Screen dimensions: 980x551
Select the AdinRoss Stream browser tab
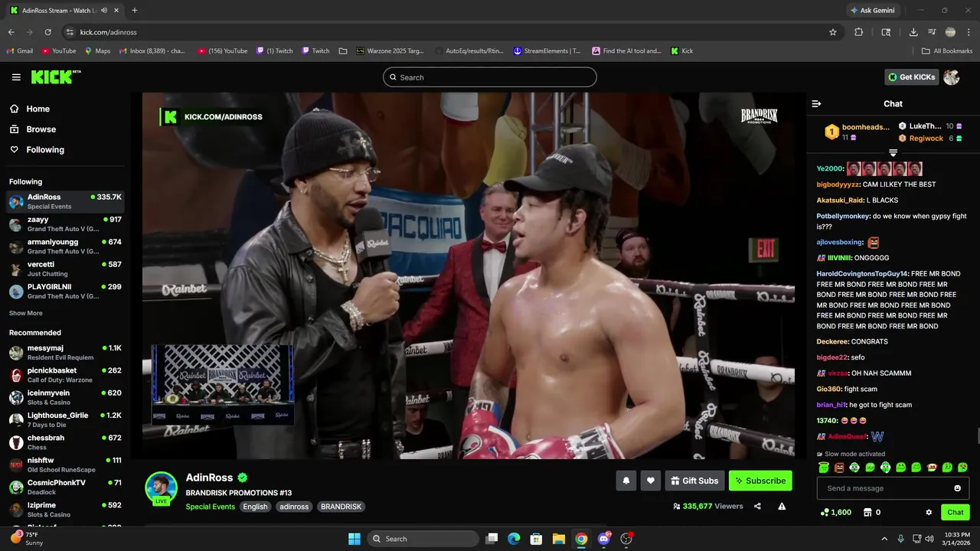(x=64, y=11)
